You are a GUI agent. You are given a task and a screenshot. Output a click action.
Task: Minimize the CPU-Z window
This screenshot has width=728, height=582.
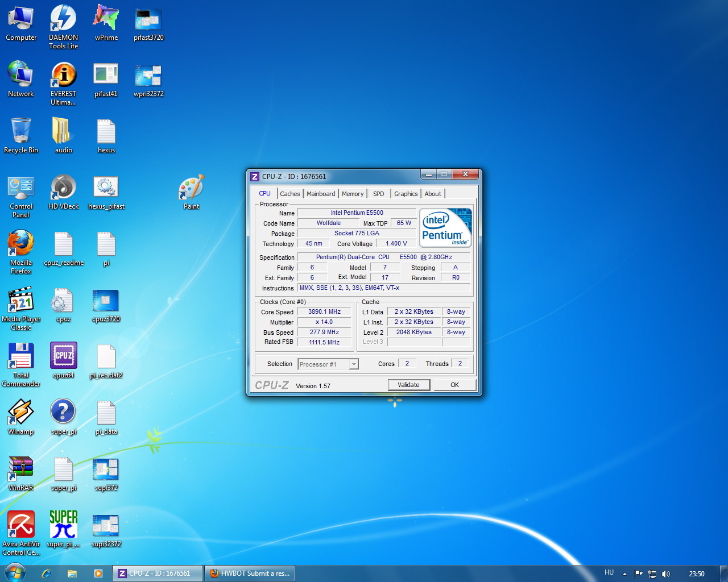coord(428,174)
